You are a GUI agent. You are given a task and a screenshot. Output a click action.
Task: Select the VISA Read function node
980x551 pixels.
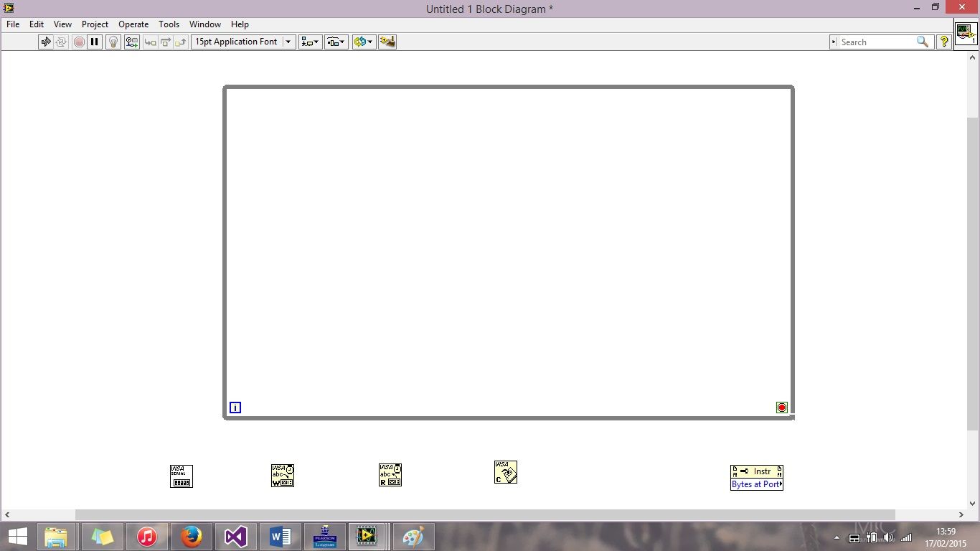point(390,474)
